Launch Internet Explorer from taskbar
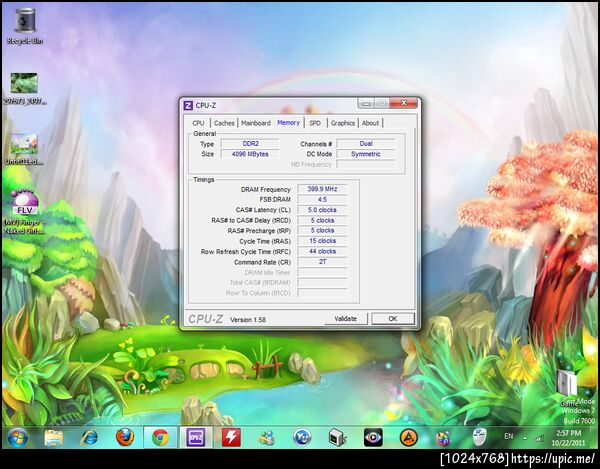Image resolution: width=600 pixels, height=469 pixels. [x=89, y=438]
